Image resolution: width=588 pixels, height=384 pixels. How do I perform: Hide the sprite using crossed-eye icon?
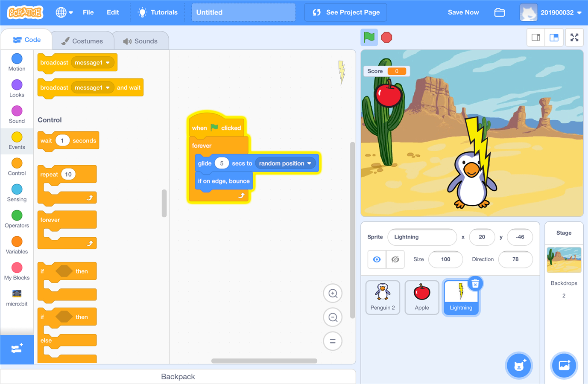pyautogui.click(x=395, y=259)
